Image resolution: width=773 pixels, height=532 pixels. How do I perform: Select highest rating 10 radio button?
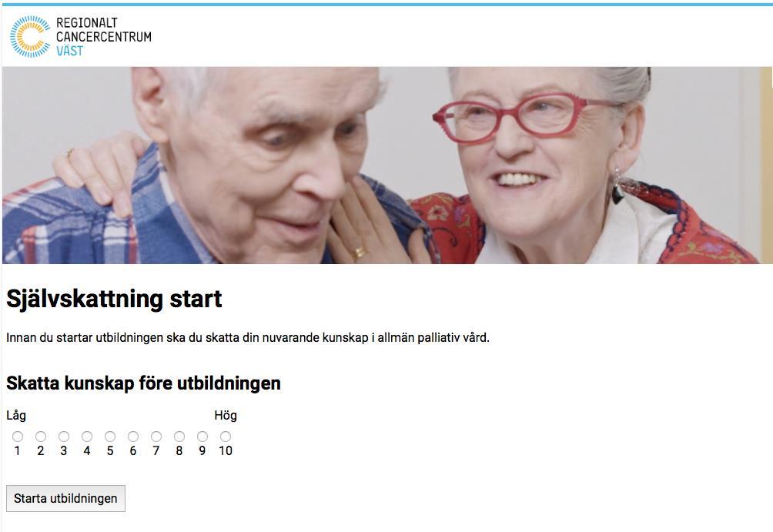(x=226, y=437)
